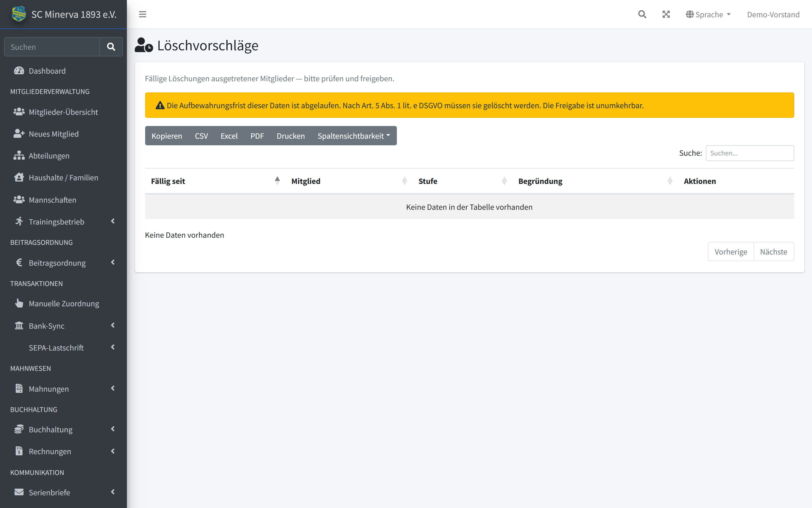812x508 pixels.
Task: Click the Rechnungen invoice icon
Action: [x=19, y=451]
